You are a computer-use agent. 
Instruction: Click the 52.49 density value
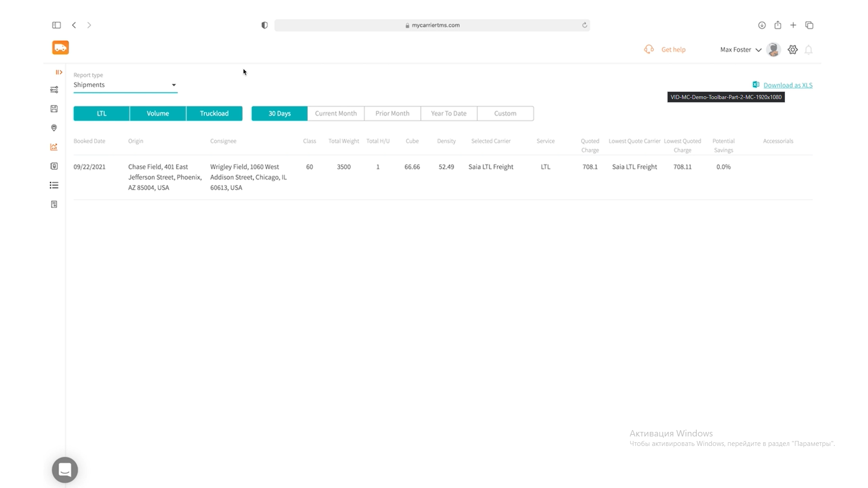(x=446, y=166)
